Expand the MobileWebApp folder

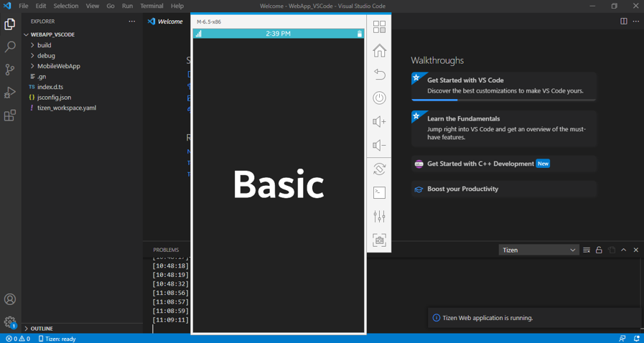tap(58, 66)
